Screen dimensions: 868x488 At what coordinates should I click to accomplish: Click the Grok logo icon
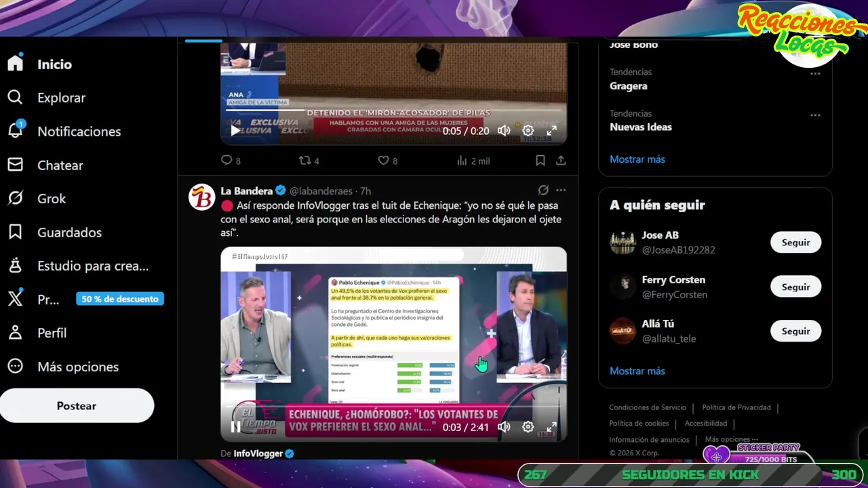[x=15, y=199]
